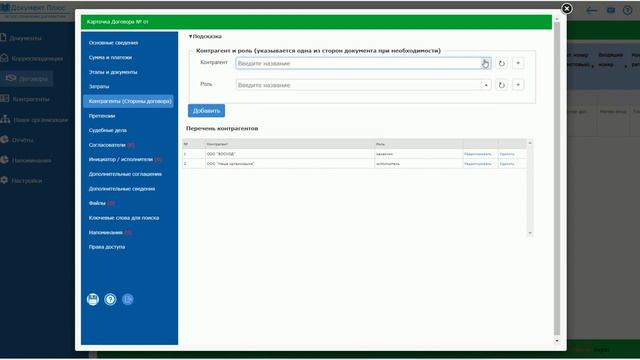Click the Роль column header
This screenshot has width=640, height=360.
[419, 144]
